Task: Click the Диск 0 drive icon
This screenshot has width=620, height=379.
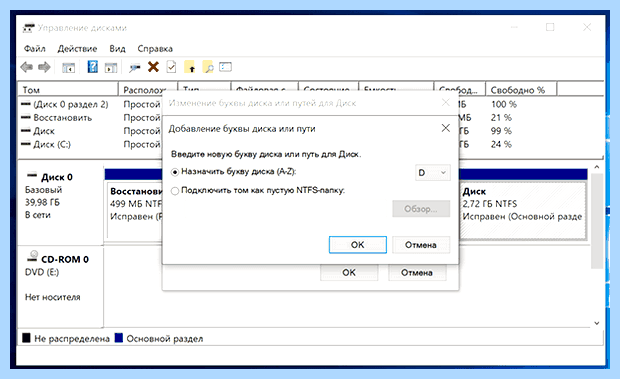Action: (x=32, y=175)
